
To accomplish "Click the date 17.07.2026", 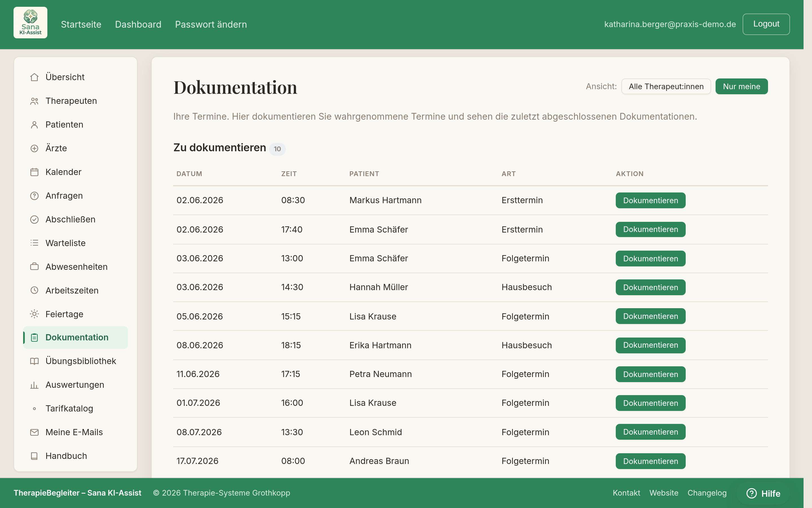I will (x=197, y=461).
